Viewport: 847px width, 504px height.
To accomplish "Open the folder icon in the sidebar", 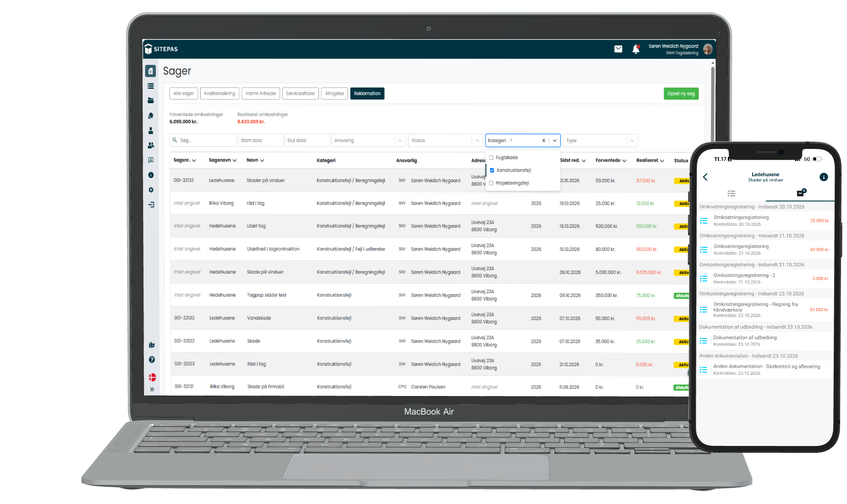I will (151, 101).
